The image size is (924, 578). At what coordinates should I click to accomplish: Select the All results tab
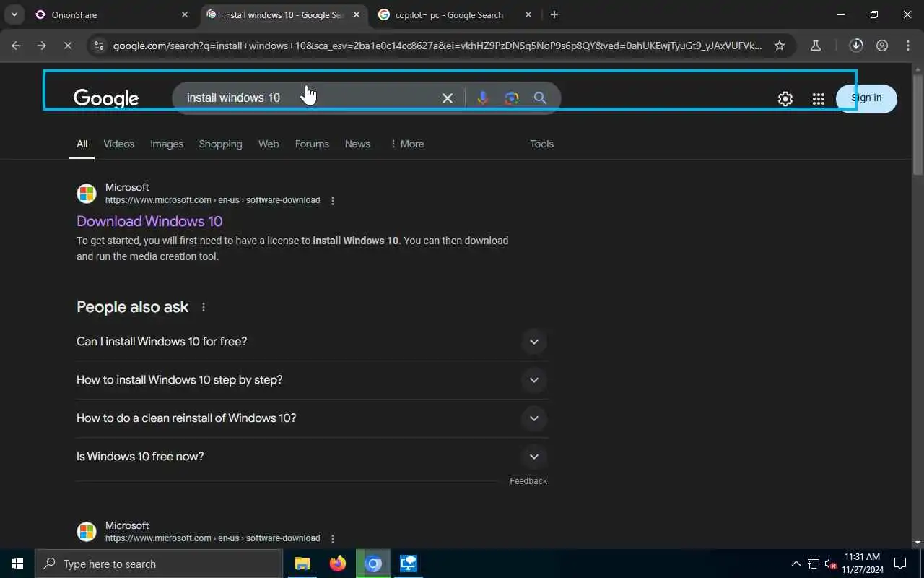pos(82,144)
